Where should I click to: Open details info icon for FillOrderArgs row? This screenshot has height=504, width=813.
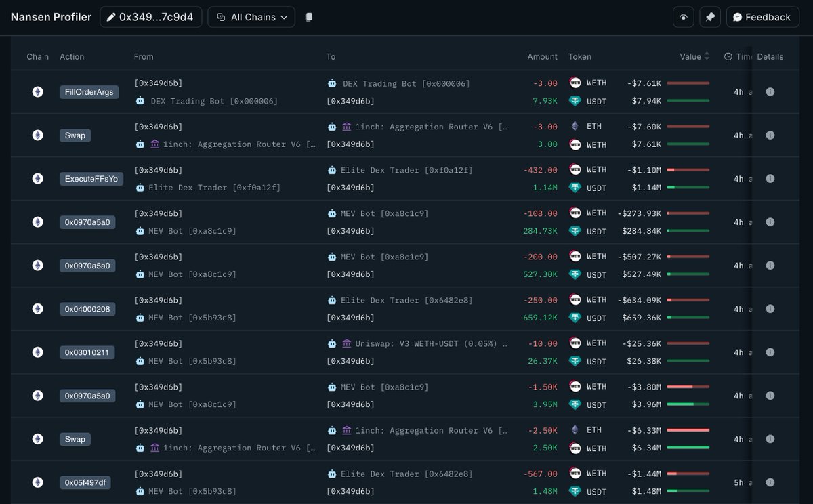(770, 92)
